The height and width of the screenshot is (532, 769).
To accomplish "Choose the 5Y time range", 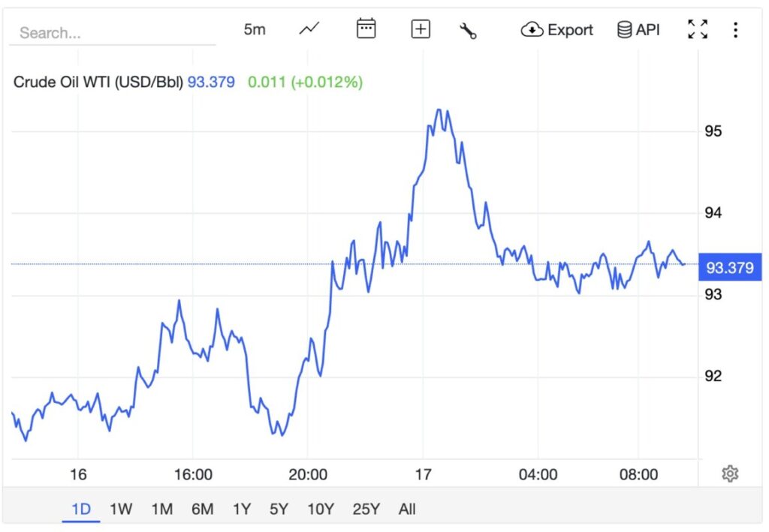I will 279,509.
